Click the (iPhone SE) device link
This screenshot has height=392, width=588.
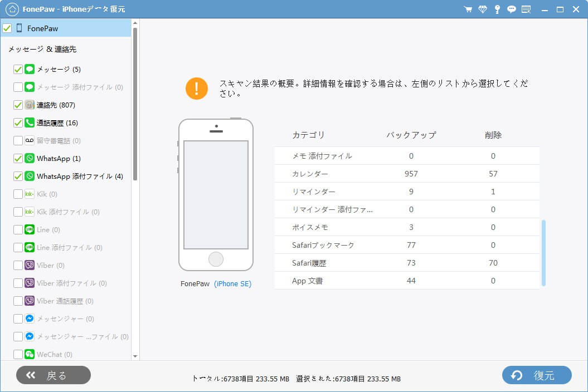pyautogui.click(x=232, y=283)
